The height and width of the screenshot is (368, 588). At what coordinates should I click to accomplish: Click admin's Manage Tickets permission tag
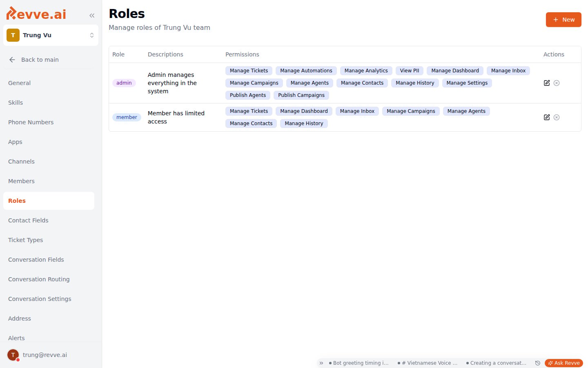249,71
